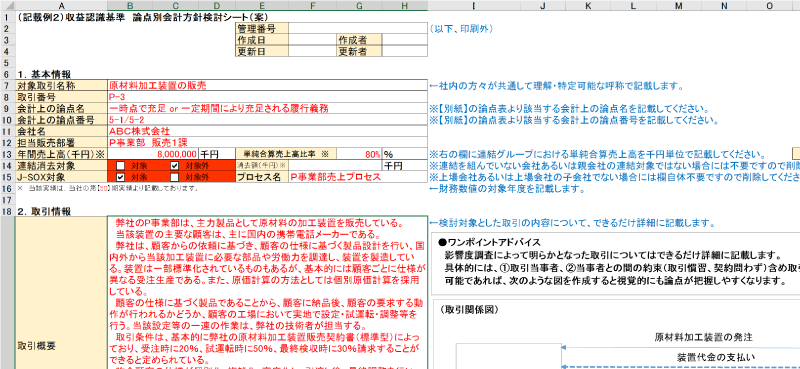
Task: Select row 5 header
Action: point(8,62)
